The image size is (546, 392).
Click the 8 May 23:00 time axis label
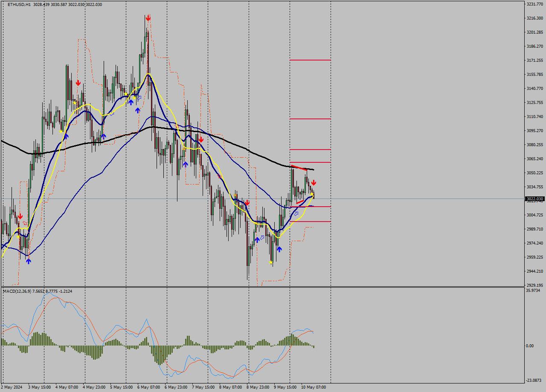coord(258,387)
